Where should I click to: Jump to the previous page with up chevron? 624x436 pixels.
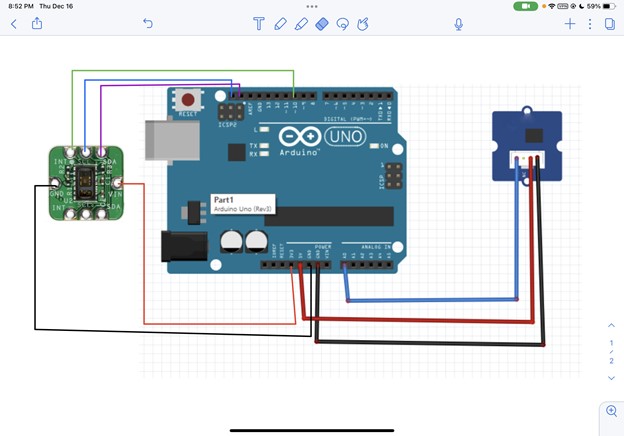611,325
